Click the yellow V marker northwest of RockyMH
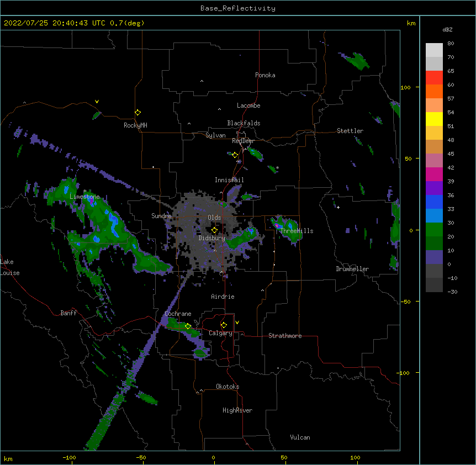Viewport: 476px width, 465px height. pos(97,102)
